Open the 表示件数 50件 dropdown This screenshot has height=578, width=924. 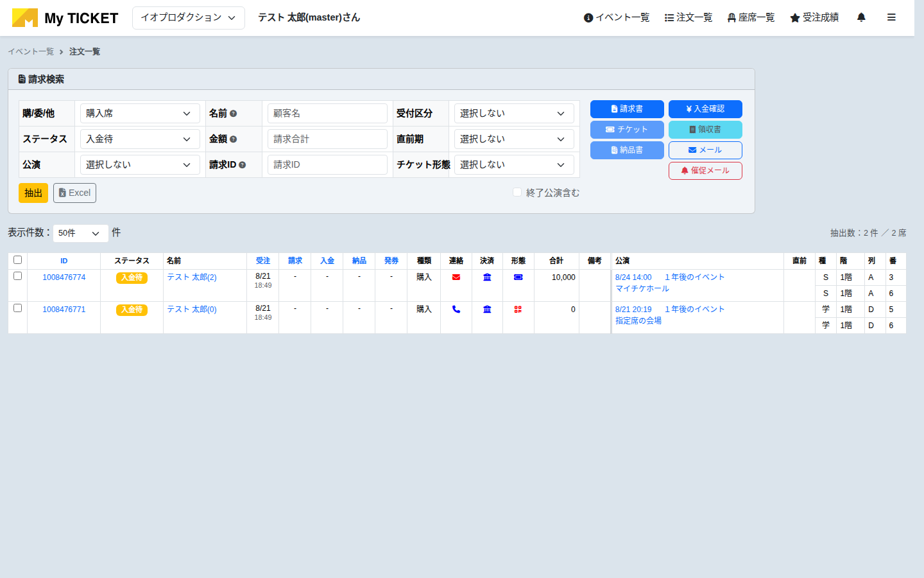coord(80,233)
